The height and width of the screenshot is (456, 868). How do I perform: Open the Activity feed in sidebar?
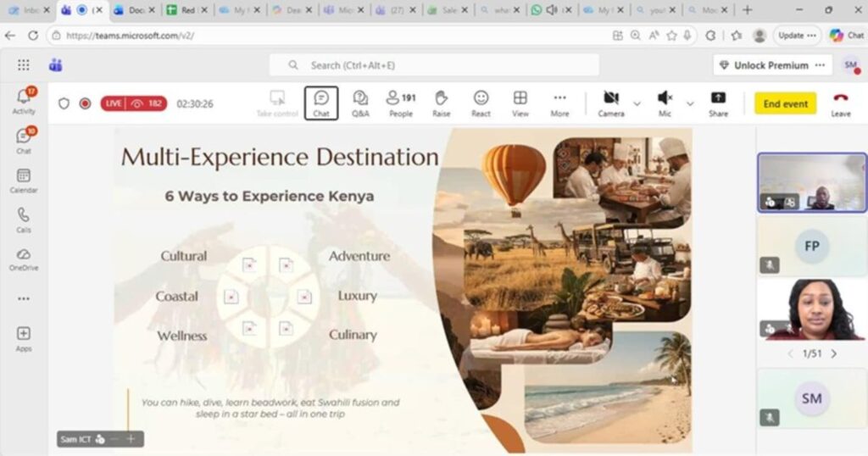pos(24,100)
